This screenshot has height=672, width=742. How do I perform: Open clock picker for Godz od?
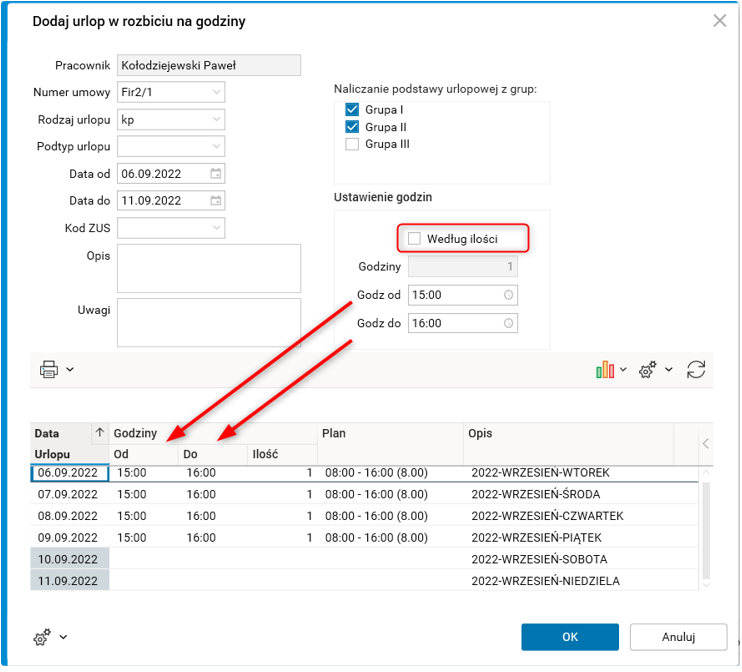(509, 295)
